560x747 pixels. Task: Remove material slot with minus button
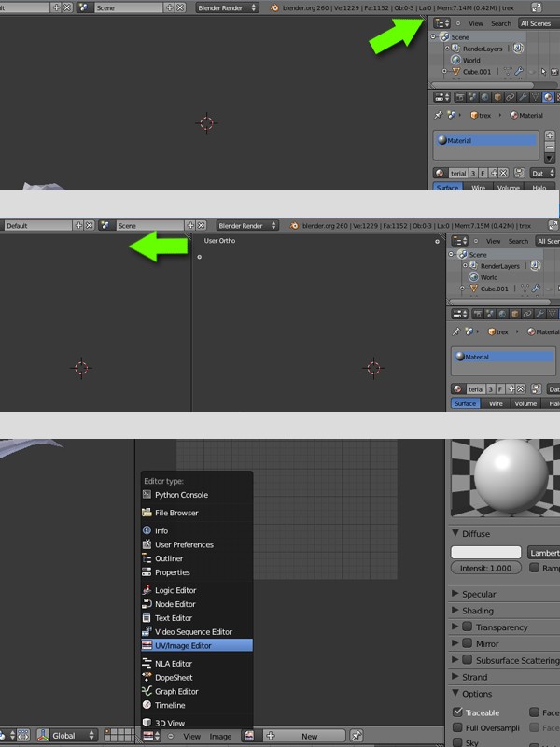(x=550, y=147)
